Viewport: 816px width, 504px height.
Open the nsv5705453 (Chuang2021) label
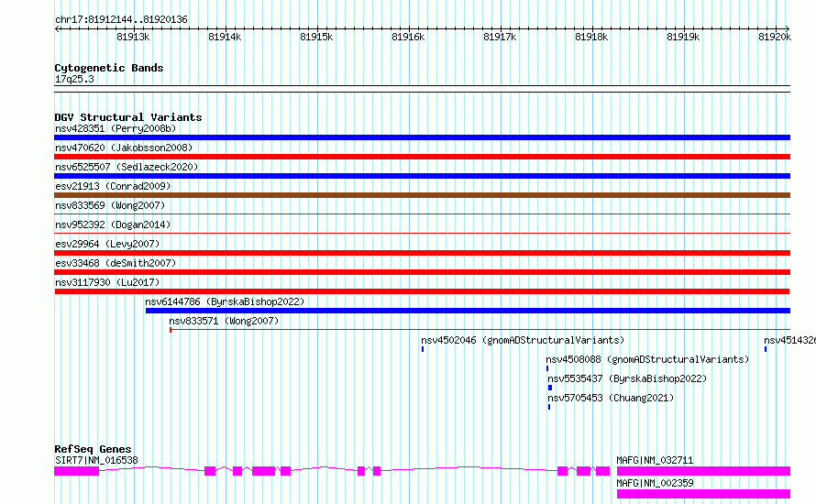pos(611,398)
